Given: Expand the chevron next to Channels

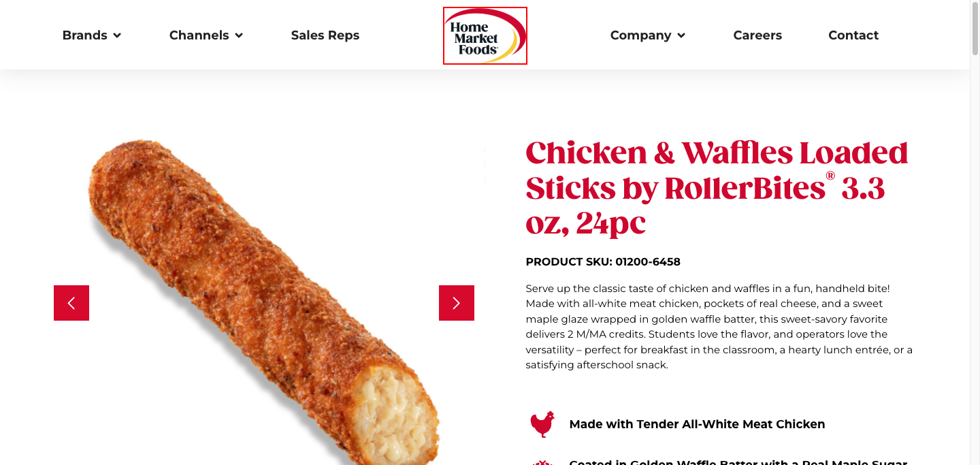Looking at the screenshot, I should (239, 35).
